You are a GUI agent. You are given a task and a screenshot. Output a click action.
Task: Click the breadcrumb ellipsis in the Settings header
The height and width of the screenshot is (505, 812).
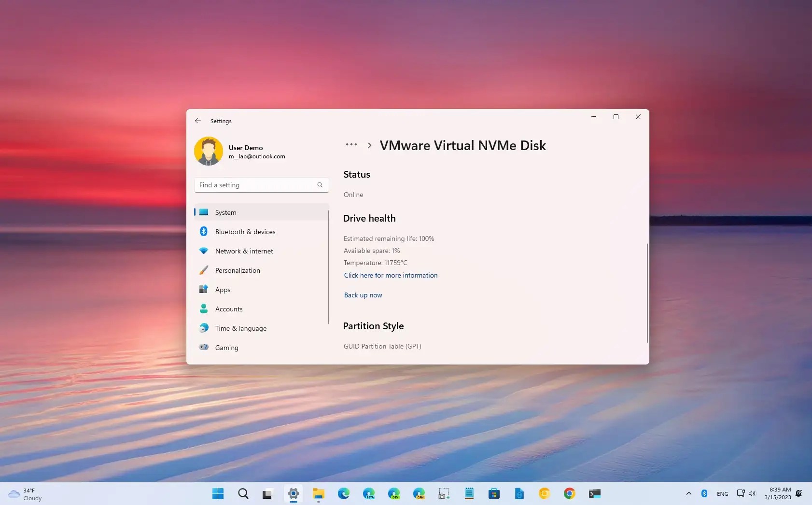coord(352,144)
